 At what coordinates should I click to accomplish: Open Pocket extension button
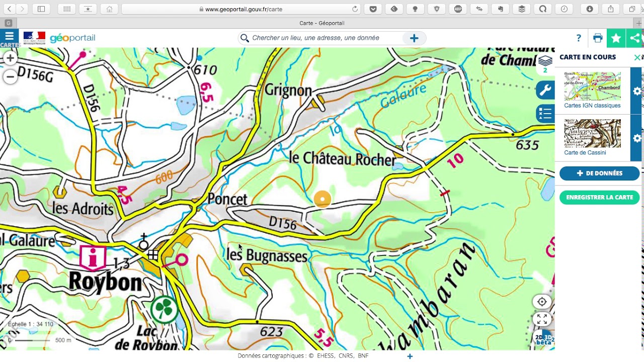[373, 9]
